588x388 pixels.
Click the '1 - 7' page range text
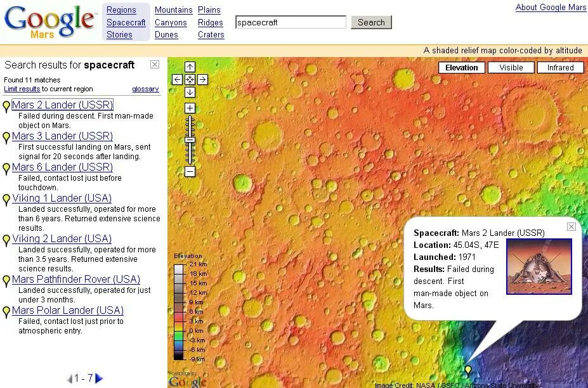click(x=83, y=378)
